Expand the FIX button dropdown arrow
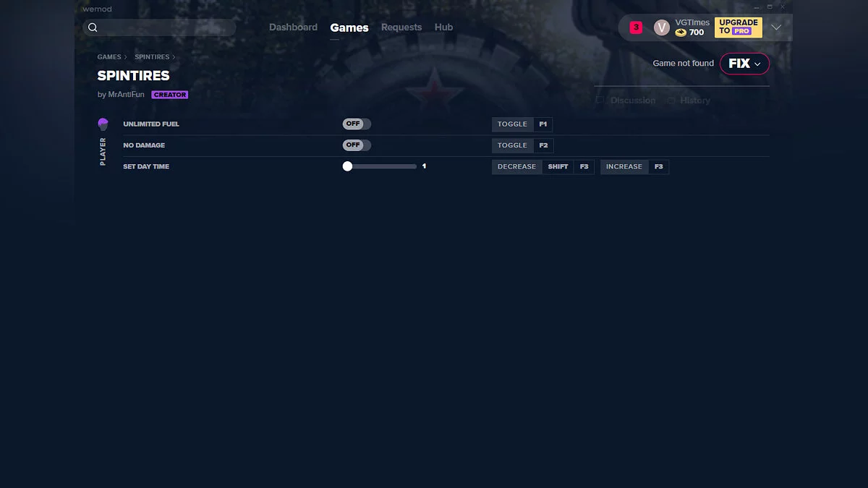This screenshot has width=868, height=488. coord(757,64)
